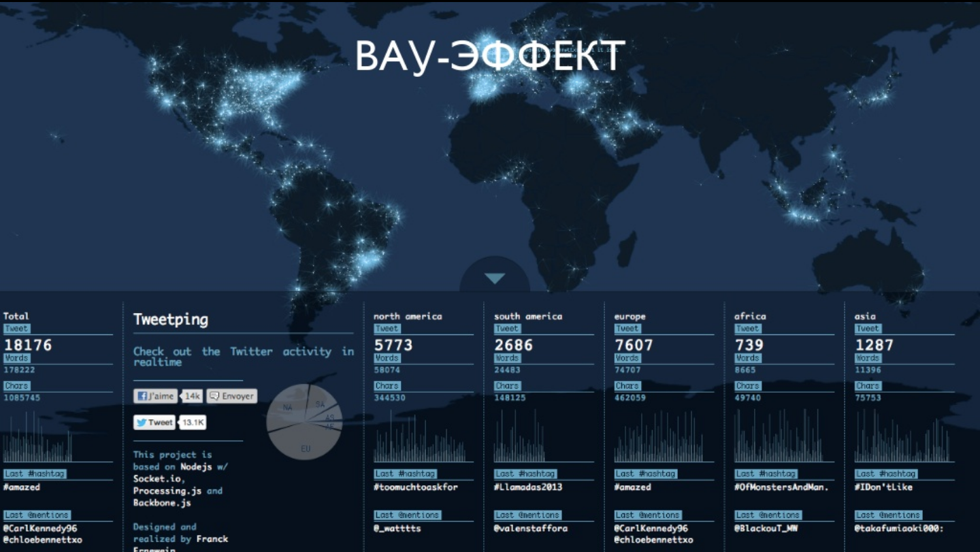This screenshot has width=980, height=552.
Task: Click the north america column heading
Action: (408, 316)
